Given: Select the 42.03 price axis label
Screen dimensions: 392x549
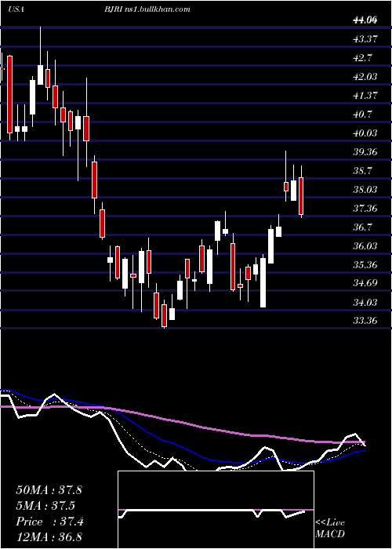Looking at the screenshot, I should pyautogui.click(x=365, y=77).
